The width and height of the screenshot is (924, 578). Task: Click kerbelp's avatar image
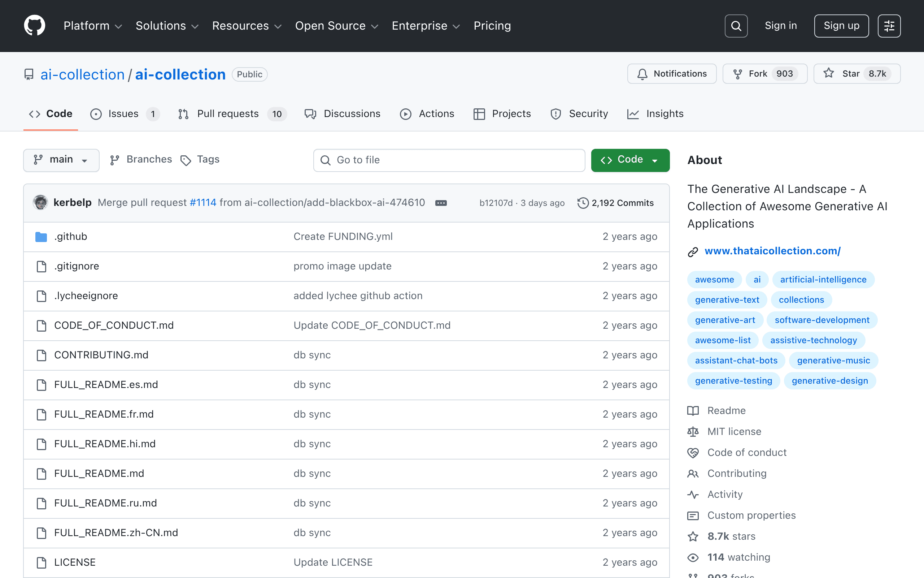pyautogui.click(x=40, y=202)
